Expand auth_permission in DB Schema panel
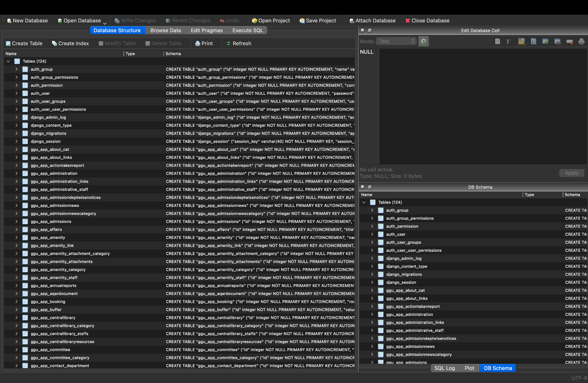Screen dimensions: 588x383 [x=372, y=226]
